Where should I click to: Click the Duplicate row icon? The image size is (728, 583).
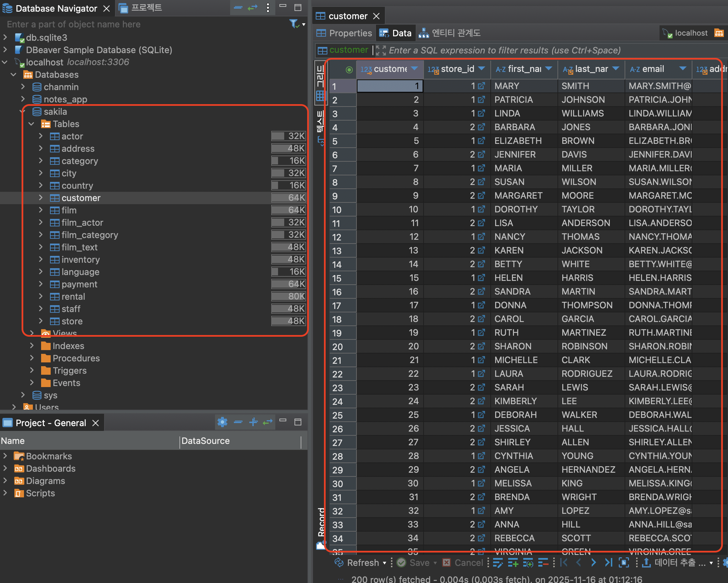click(528, 563)
